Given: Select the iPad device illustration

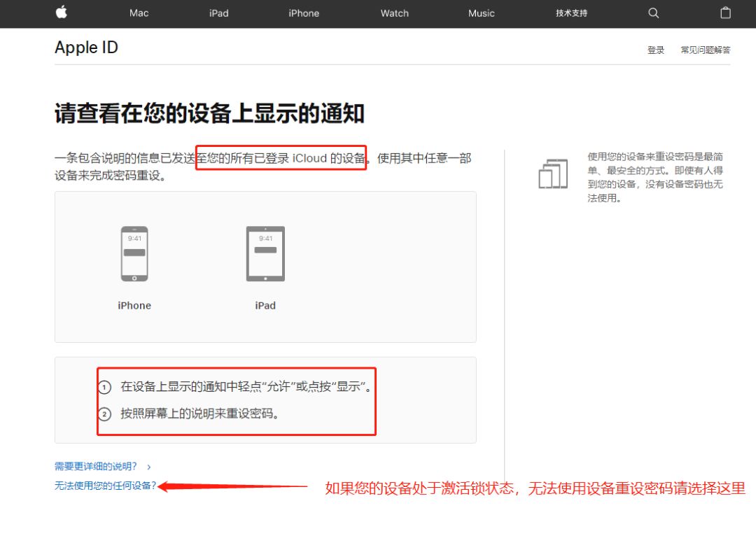Looking at the screenshot, I should tap(265, 254).
